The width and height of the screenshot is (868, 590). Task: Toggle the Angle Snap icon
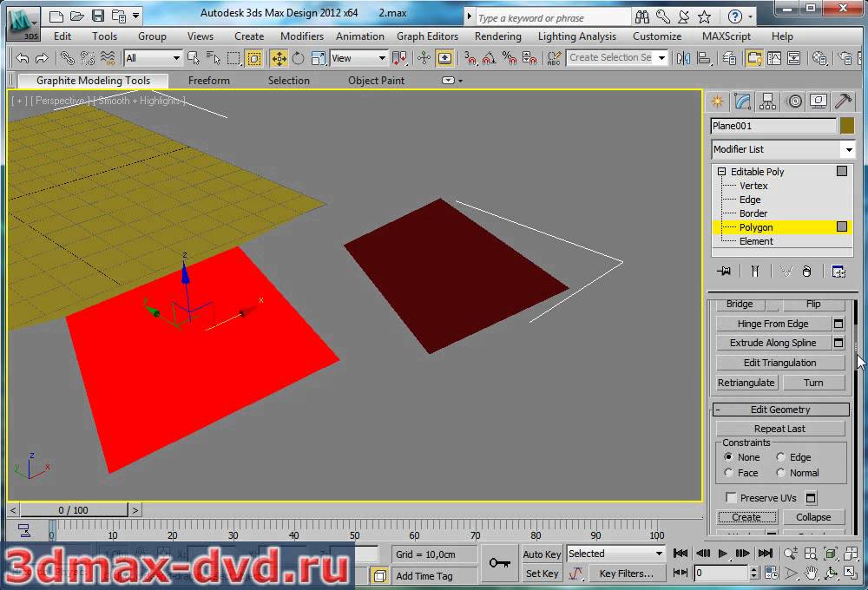point(490,57)
